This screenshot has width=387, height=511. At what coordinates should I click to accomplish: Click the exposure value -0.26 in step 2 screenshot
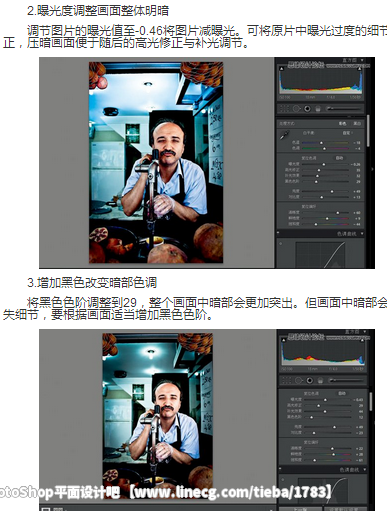pos(356,164)
